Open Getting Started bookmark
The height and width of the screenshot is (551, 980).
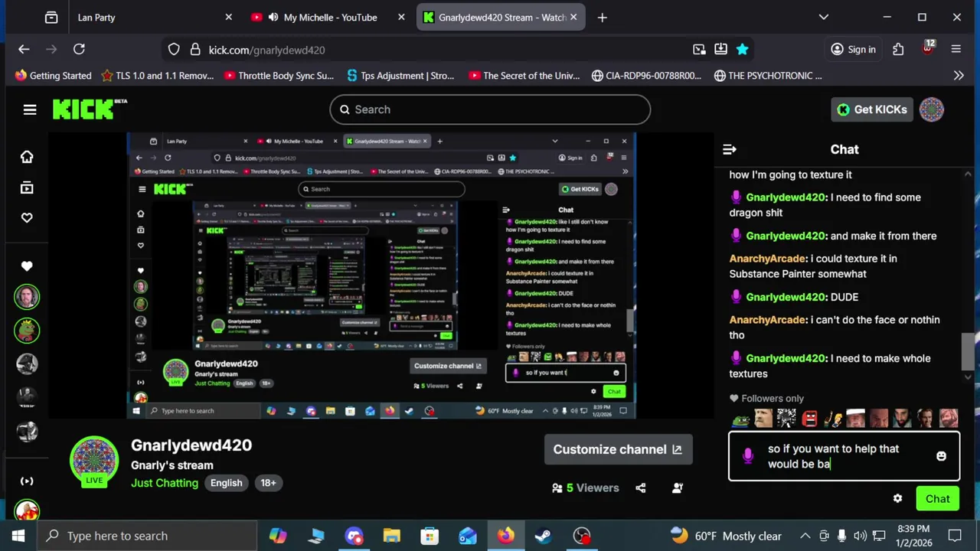[53, 76]
